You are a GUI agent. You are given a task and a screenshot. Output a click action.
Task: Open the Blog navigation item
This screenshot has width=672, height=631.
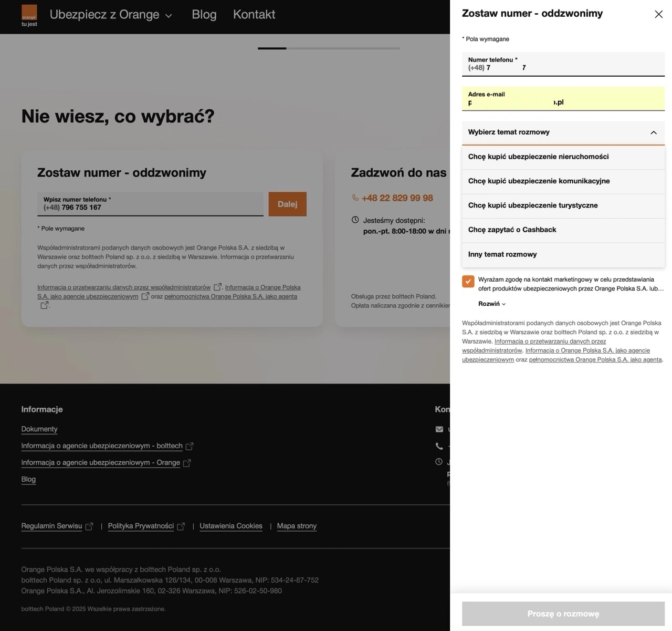(x=204, y=14)
